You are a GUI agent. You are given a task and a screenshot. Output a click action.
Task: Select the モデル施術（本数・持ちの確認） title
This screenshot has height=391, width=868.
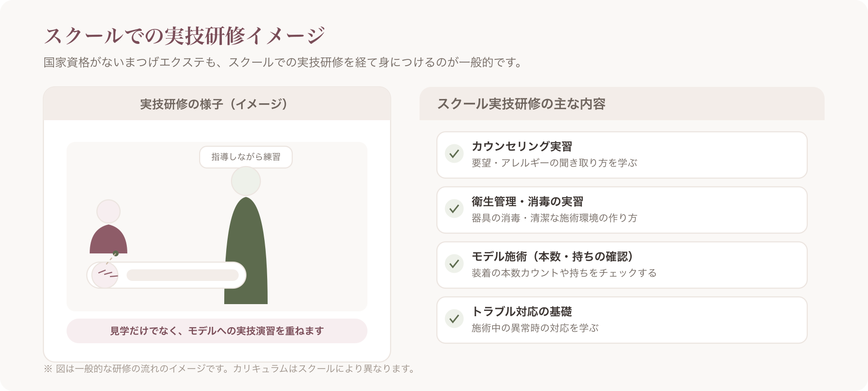coord(553,256)
